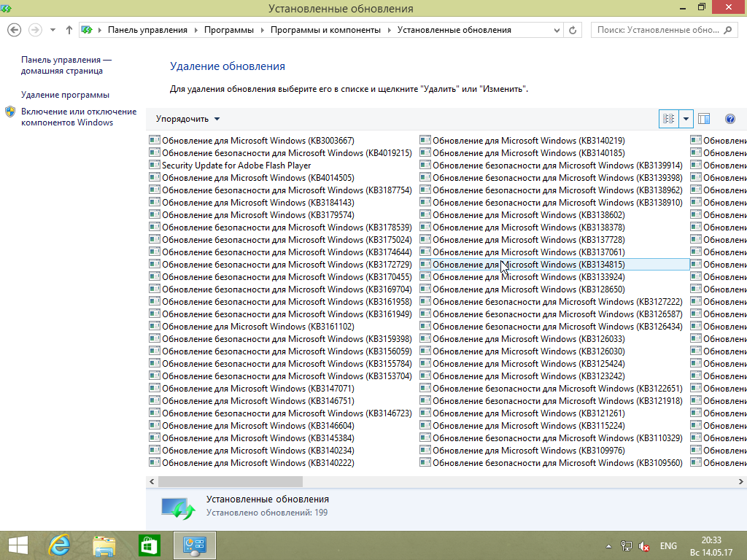Go back with the Back arrow button
The width and height of the screenshot is (747, 560).
click(x=15, y=30)
